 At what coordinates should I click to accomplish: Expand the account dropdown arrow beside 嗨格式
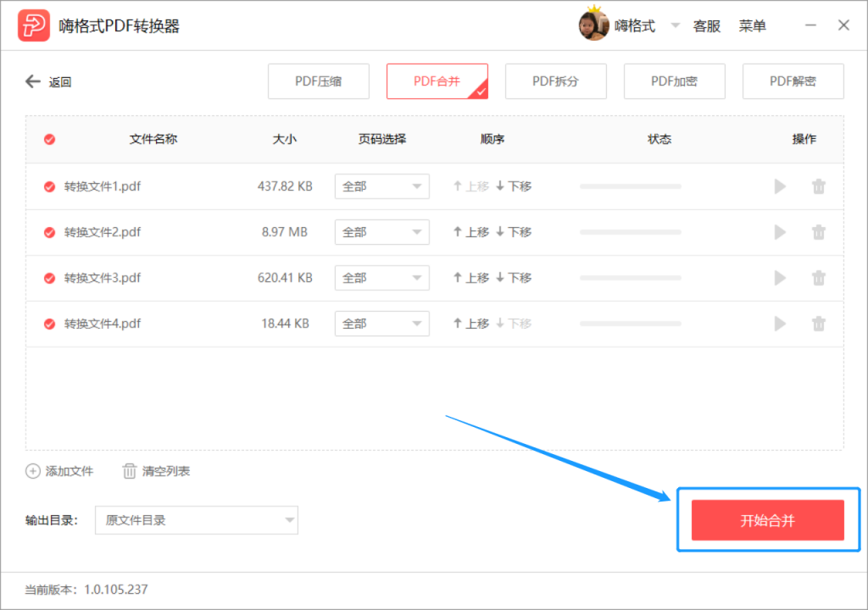(676, 25)
